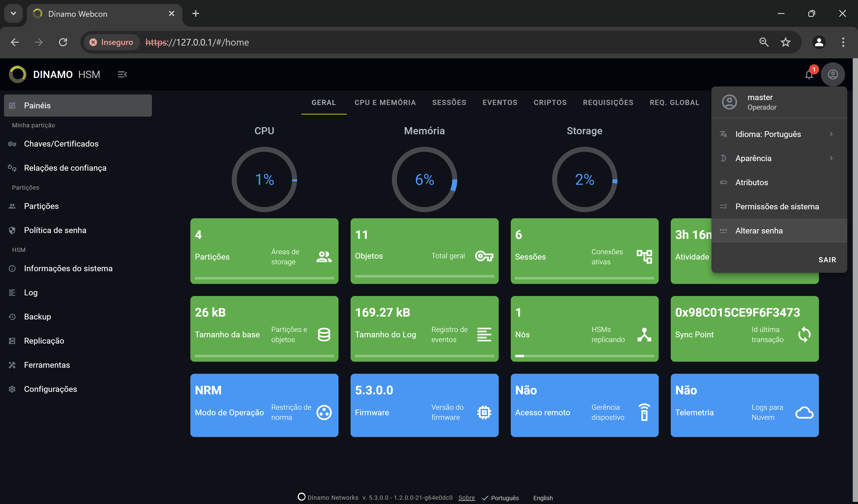The height and width of the screenshot is (504, 858).
Task: Open Atributos from the user menu
Action: point(779,183)
